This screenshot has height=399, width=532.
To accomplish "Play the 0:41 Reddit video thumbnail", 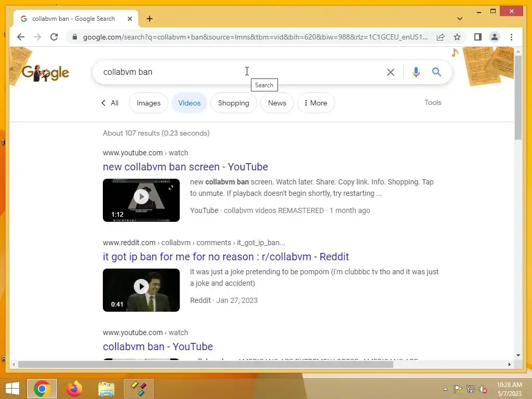I will click(x=141, y=290).
